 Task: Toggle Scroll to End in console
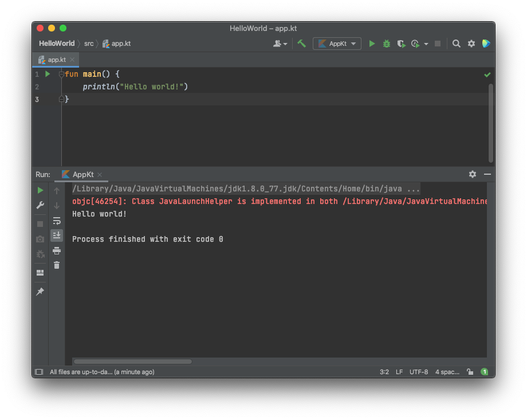click(57, 235)
